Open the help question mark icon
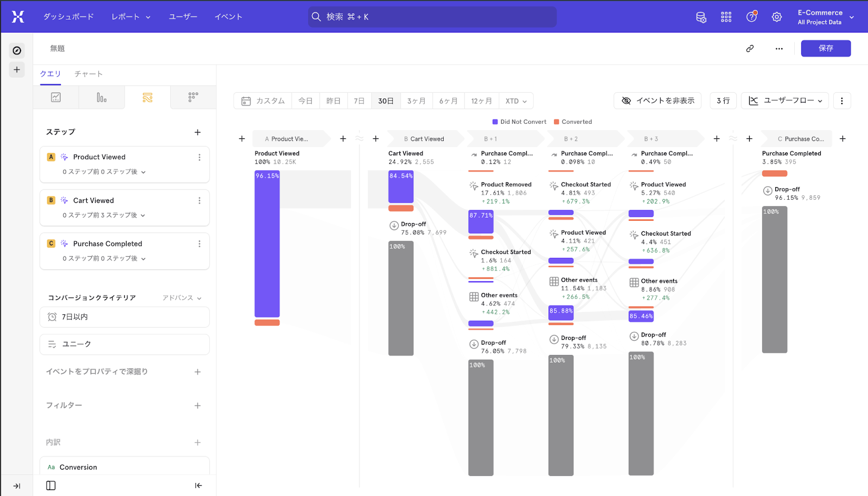The image size is (868, 496). click(x=751, y=17)
